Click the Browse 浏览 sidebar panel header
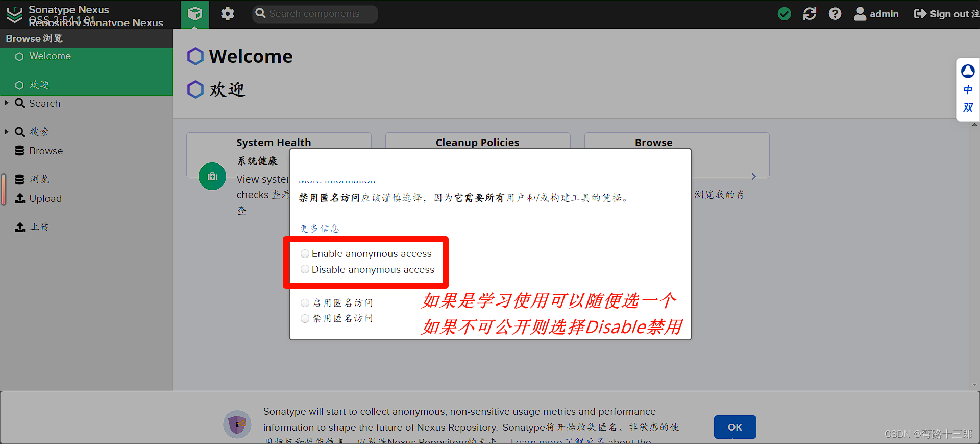 86,38
